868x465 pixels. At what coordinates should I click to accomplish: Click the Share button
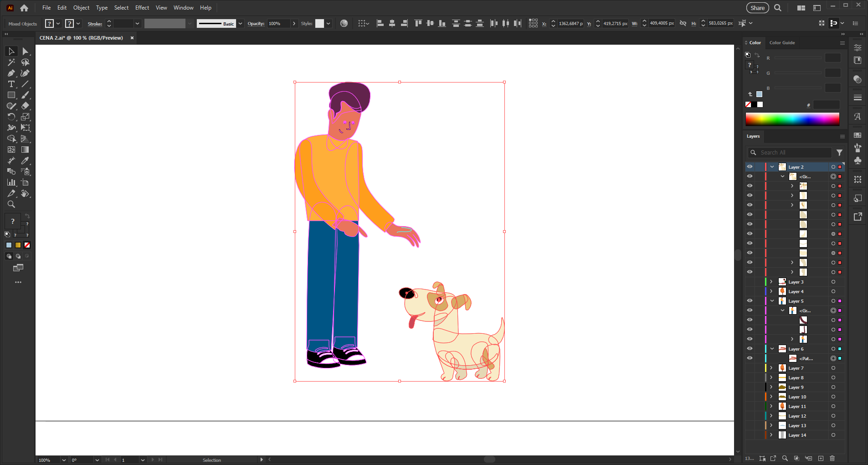click(757, 8)
